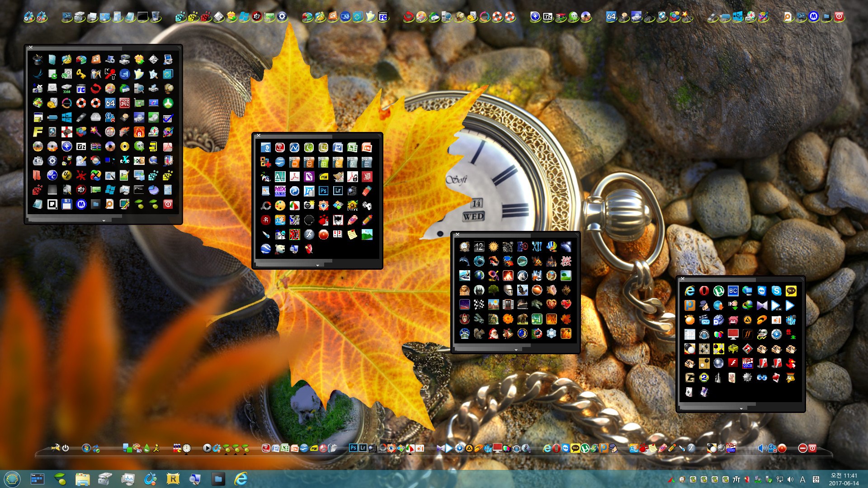The height and width of the screenshot is (488, 868).
Task: Launch the blue BC icon
Action: point(733,291)
